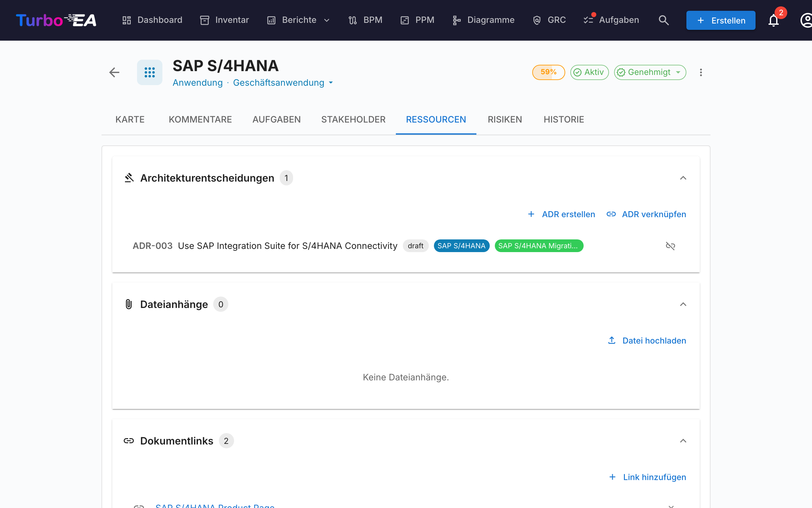Navigate to Diagramme
The width and height of the screenshot is (812, 508).
pyautogui.click(x=483, y=20)
